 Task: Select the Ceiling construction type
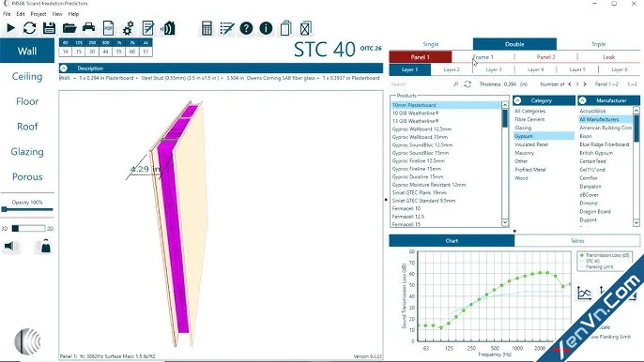27,76
